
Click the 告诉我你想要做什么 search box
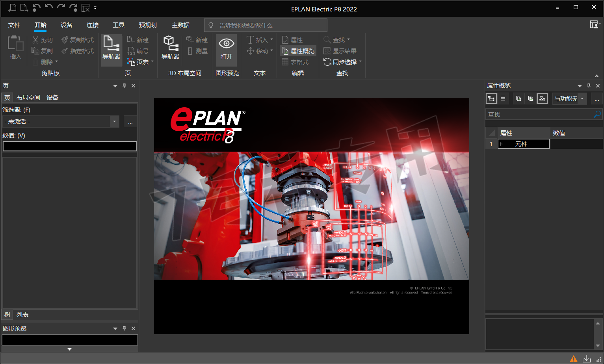266,25
